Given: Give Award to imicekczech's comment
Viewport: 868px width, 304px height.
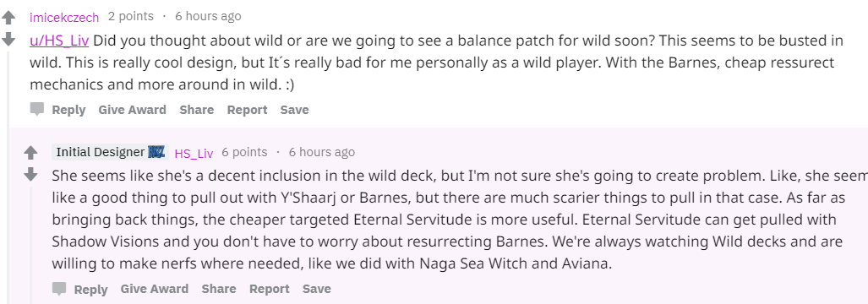Looking at the screenshot, I should 133,110.
